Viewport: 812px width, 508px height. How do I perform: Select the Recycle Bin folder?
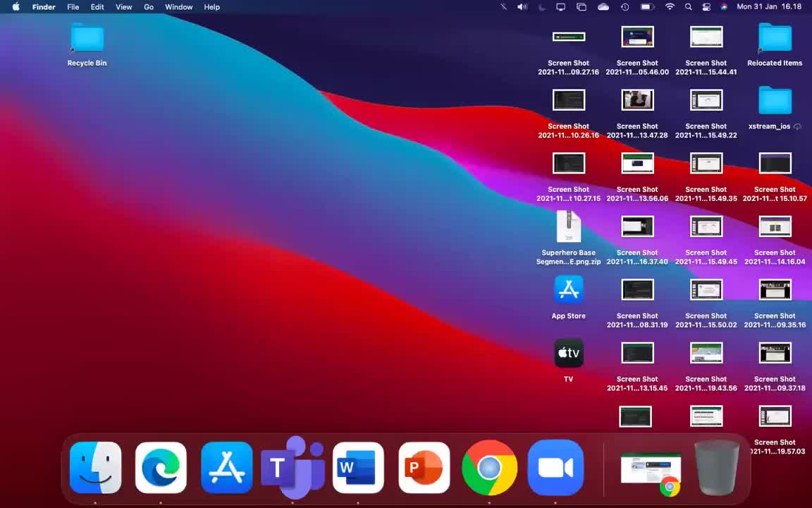87,38
